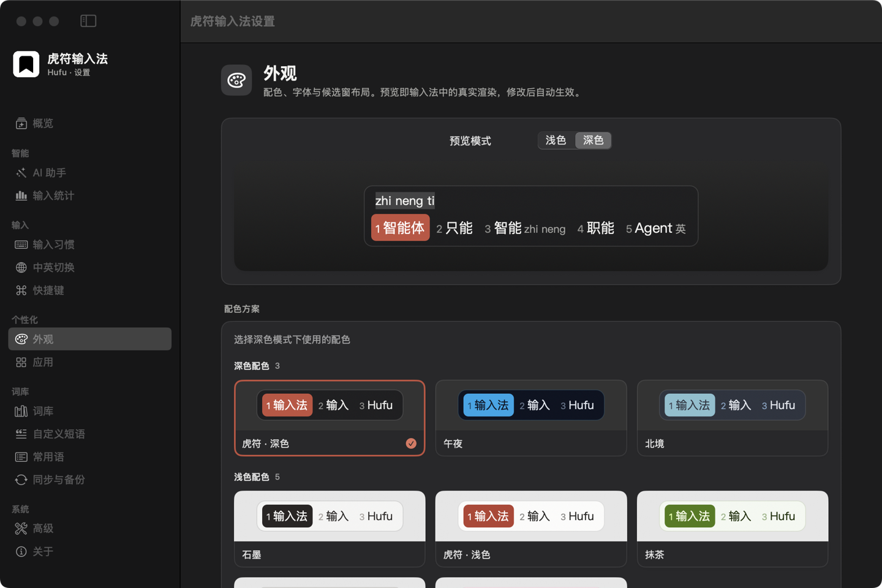Switch preview mode to 浅色

[x=556, y=140]
